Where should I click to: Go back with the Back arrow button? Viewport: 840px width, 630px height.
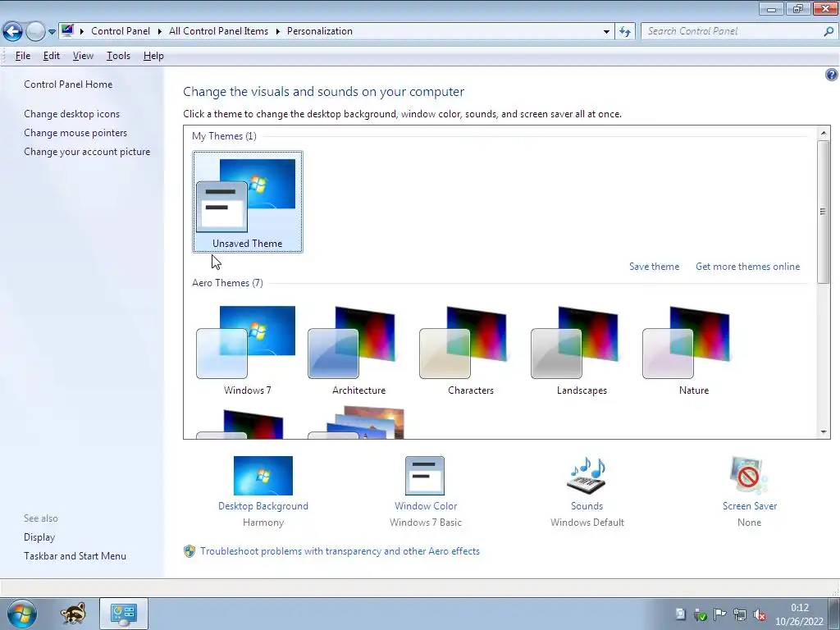tap(13, 32)
